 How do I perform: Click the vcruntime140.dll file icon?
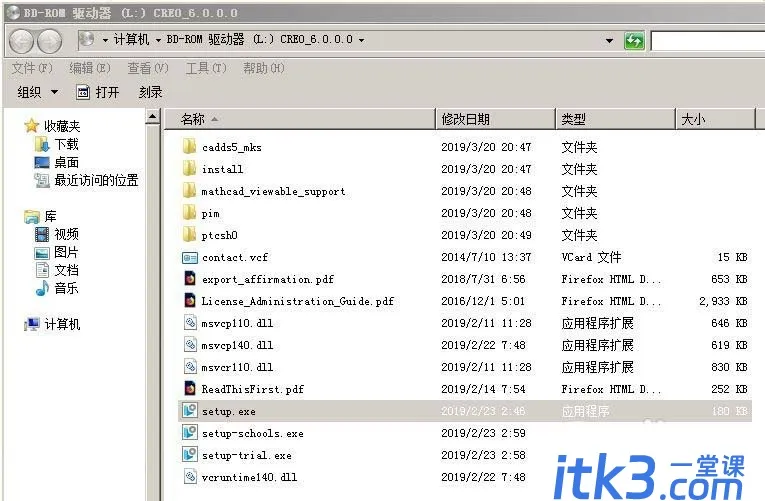[190, 476]
